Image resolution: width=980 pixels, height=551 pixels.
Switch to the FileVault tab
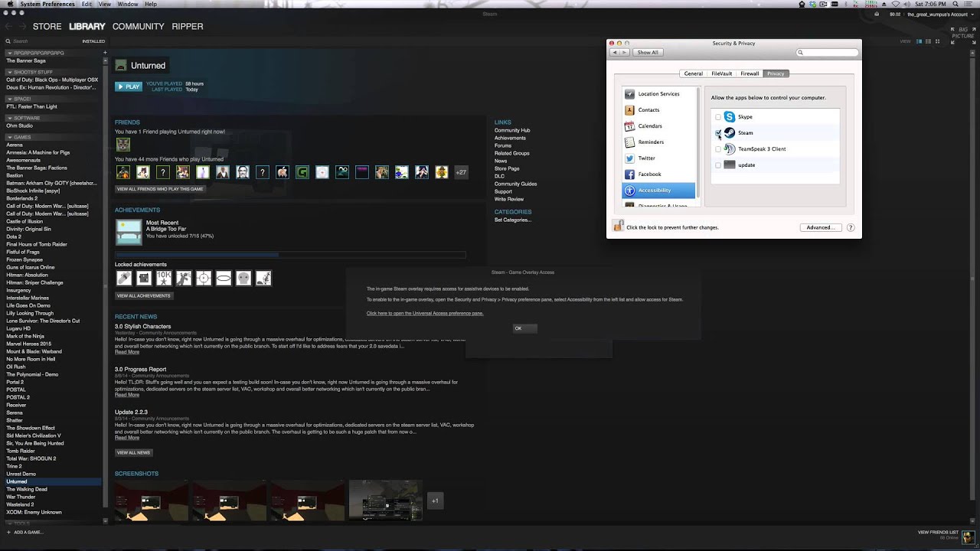[722, 73]
